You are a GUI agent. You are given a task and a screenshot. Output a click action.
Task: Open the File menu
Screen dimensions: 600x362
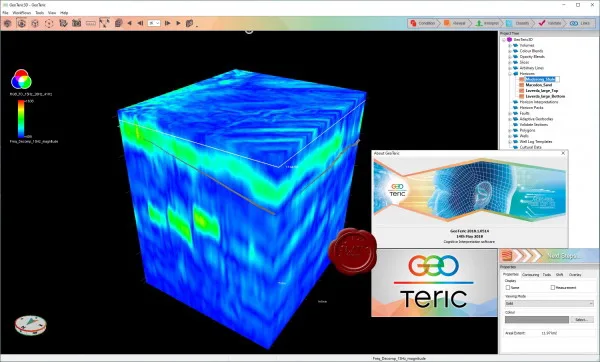5,13
